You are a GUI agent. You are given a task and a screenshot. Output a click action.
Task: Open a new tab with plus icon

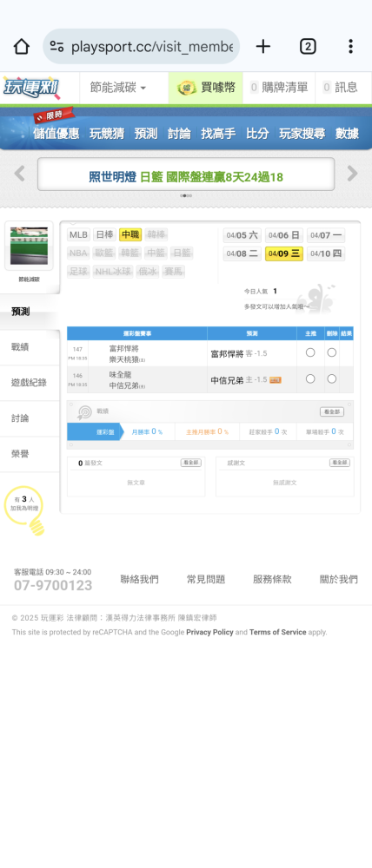coord(262,47)
